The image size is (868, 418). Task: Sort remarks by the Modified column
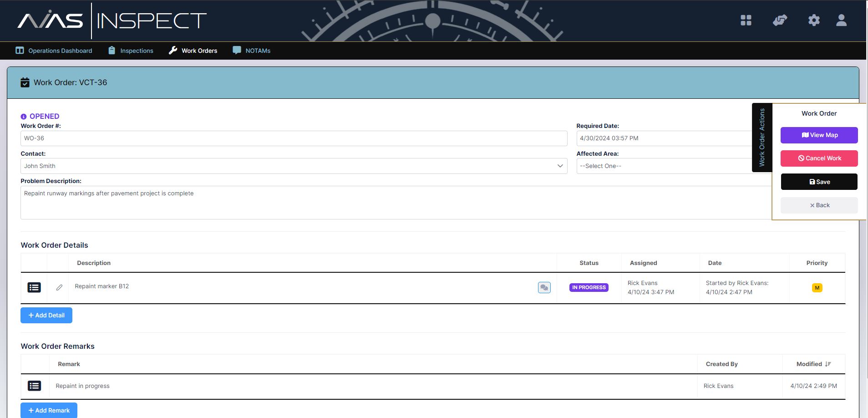tap(813, 364)
